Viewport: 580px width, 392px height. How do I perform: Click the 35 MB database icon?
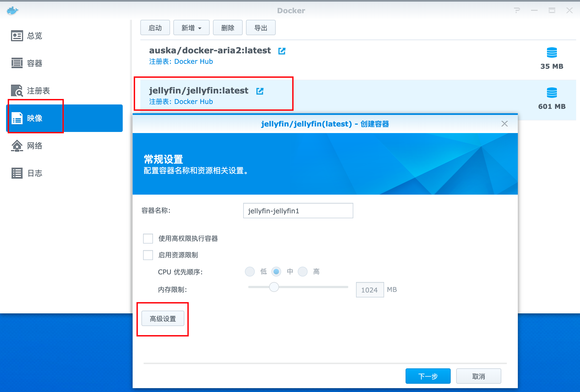(552, 52)
